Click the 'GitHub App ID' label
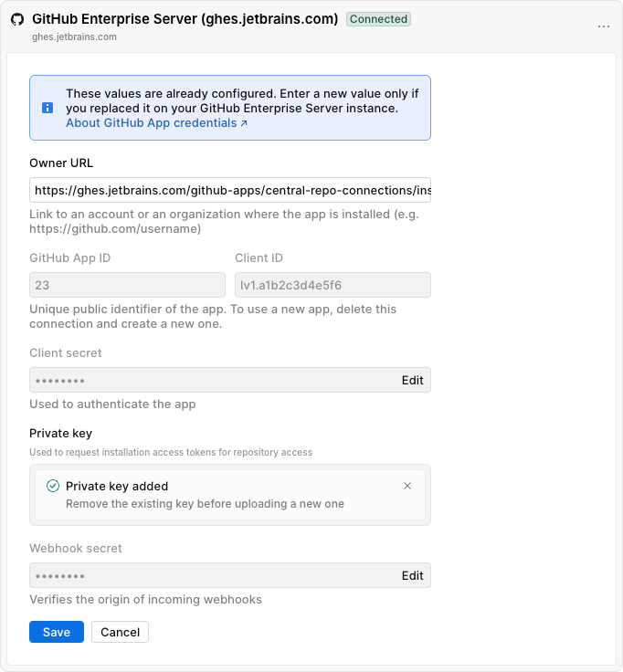This screenshot has width=623, height=672. (x=70, y=258)
